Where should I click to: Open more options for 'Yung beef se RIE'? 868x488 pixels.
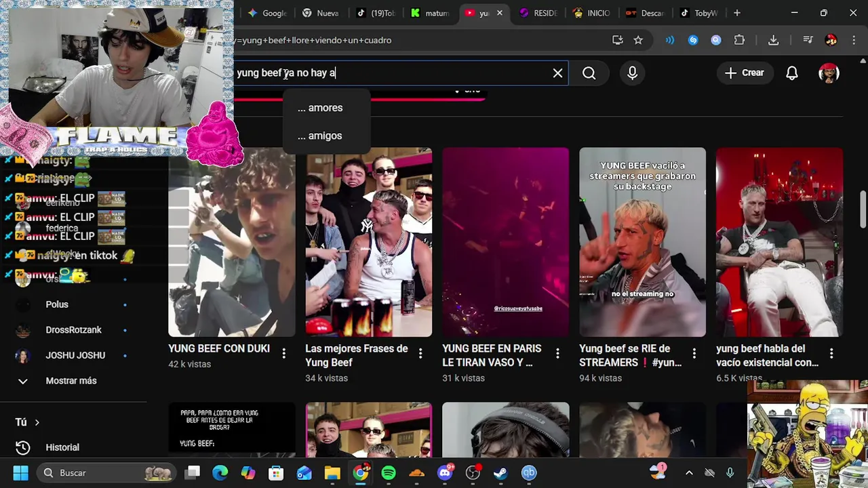click(694, 353)
